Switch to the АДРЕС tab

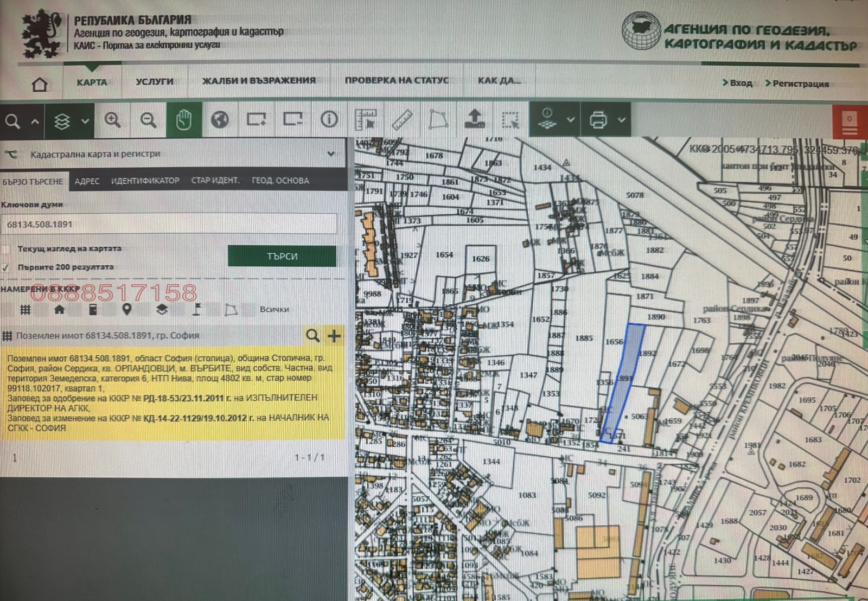pos(87,181)
